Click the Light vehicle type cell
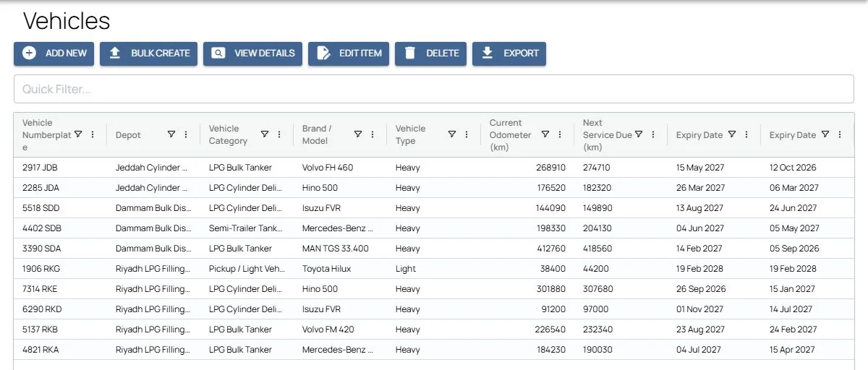 coord(406,269)
